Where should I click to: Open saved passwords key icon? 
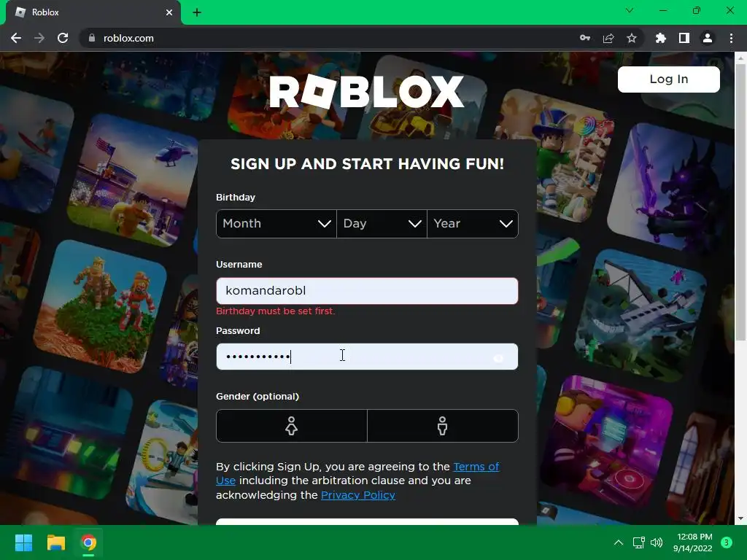[585, 38]
